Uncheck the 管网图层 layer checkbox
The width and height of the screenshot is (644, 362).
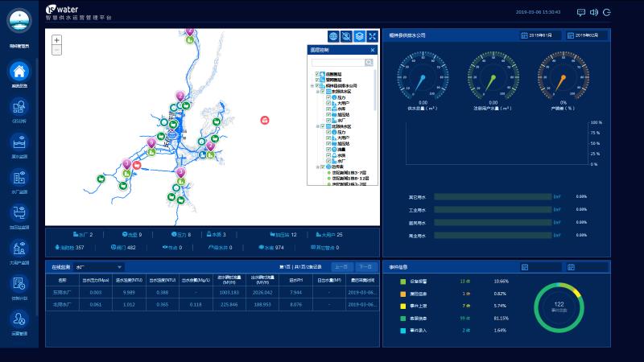[x=317, y=80]
